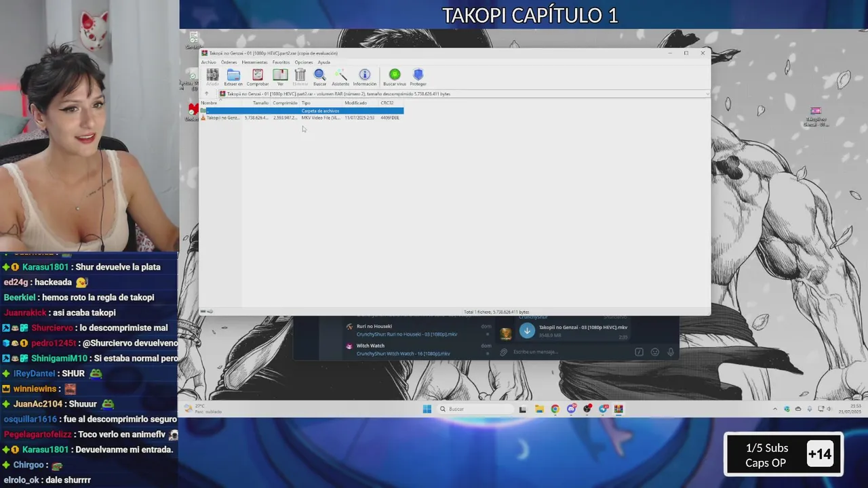Click the 'Total 1 fichero' status bar text

point(496,312)
